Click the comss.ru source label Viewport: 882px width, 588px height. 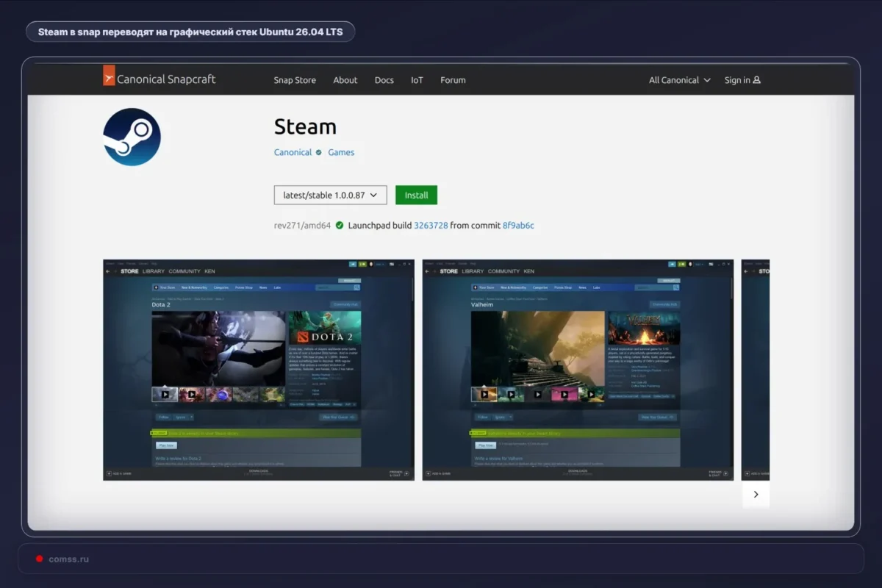68,559
